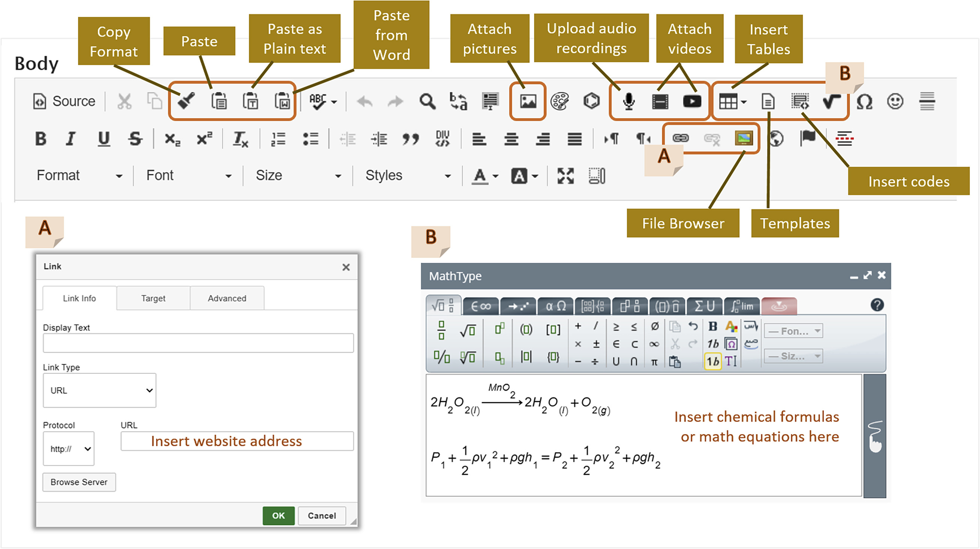Click the Templates page icon

(768, 101)
